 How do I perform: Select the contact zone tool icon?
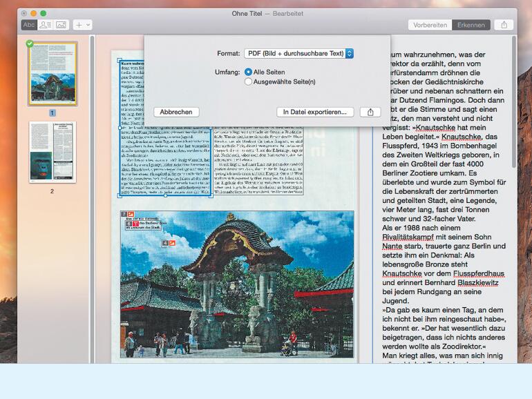tap(45, 25)
